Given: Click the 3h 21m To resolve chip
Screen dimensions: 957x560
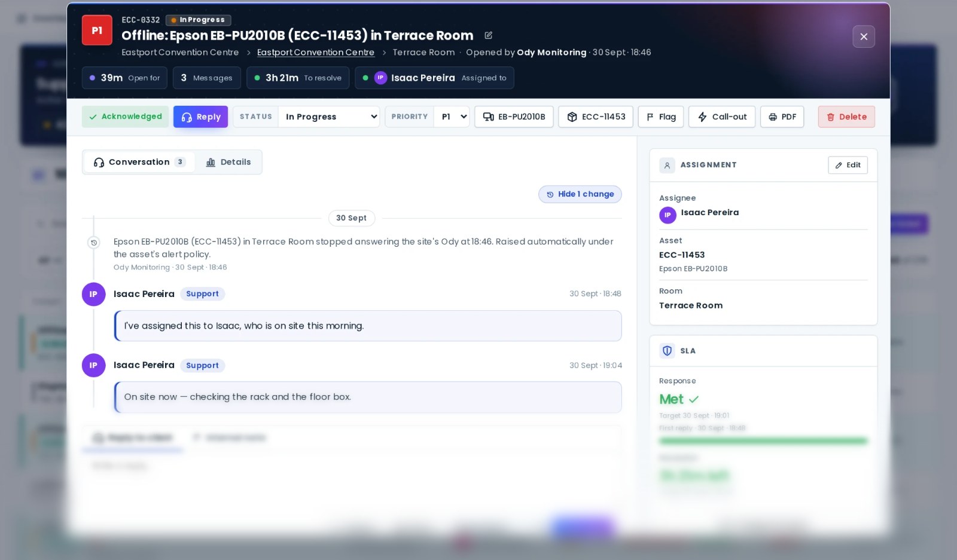Looking at the screenshot, I should [297, 78].
